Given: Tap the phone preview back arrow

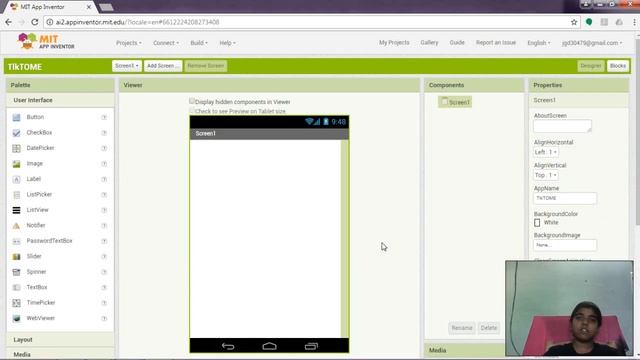Looking at the screenshot, I should (228, 346).
